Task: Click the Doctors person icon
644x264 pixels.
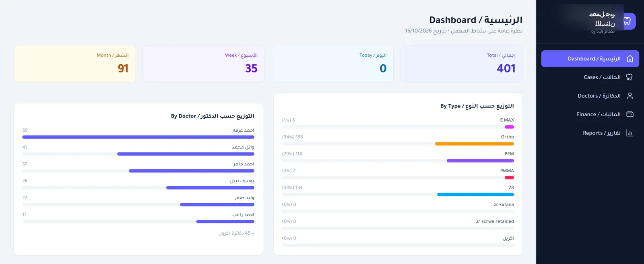Action: coord(630,96)
